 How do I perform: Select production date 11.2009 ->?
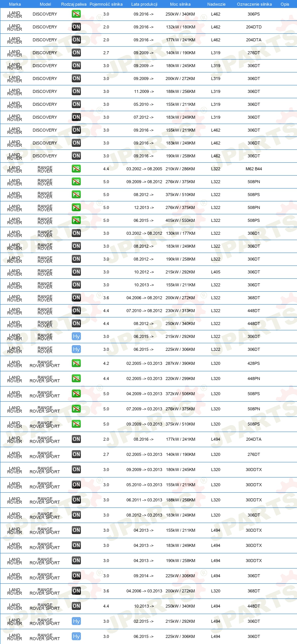144,91
